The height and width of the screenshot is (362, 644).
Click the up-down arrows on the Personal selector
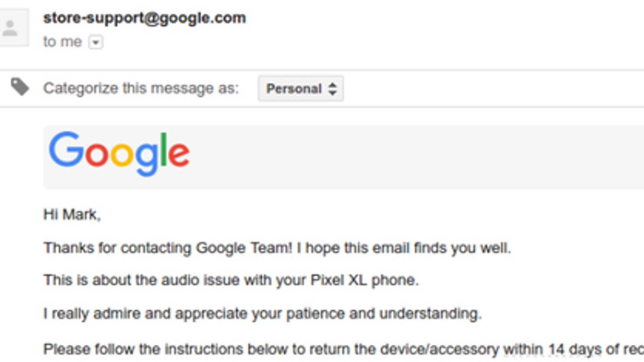(x=332, y=88)
